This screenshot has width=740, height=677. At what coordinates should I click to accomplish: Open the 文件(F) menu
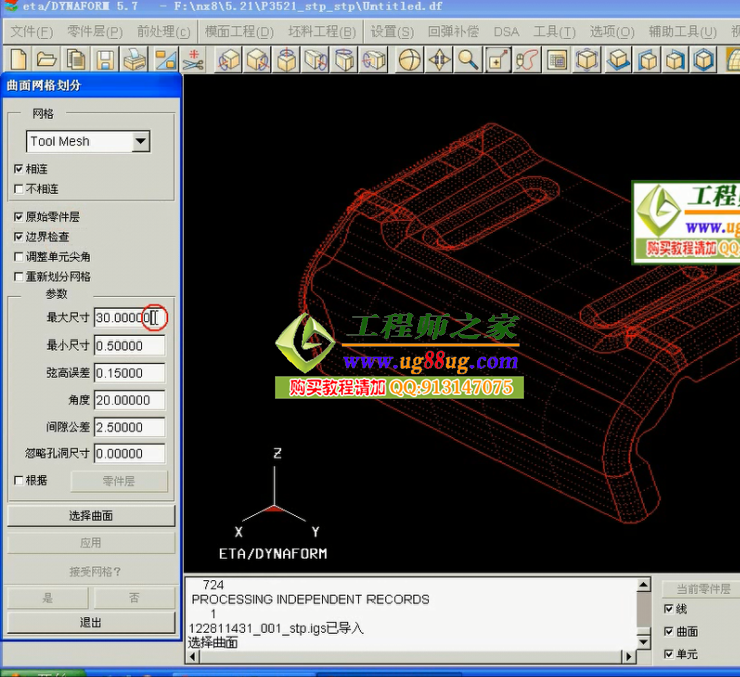click(32, 32)
